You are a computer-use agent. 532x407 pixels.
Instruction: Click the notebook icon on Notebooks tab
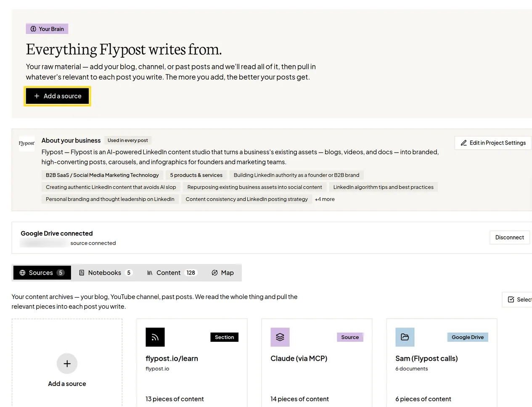tap(82, 273)
